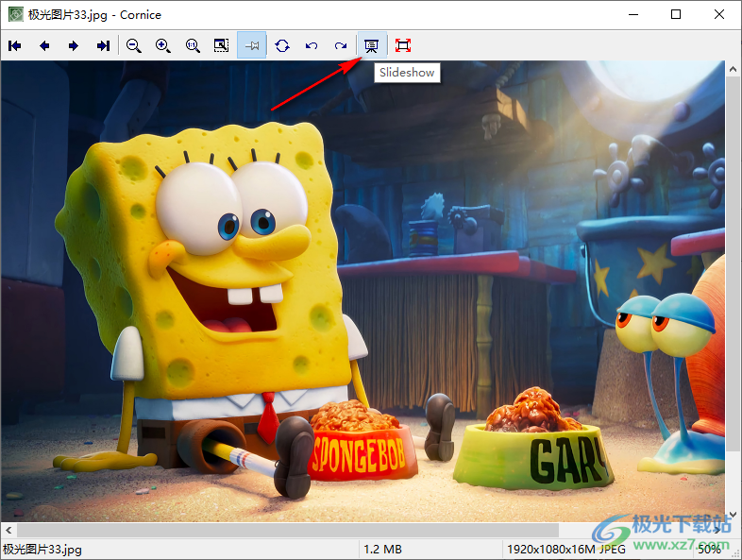Image resolution: width=742 pixels, height=560 pixels.
Task: Click the Cornice app icon in title bar
Action: (x=16, y=15)
